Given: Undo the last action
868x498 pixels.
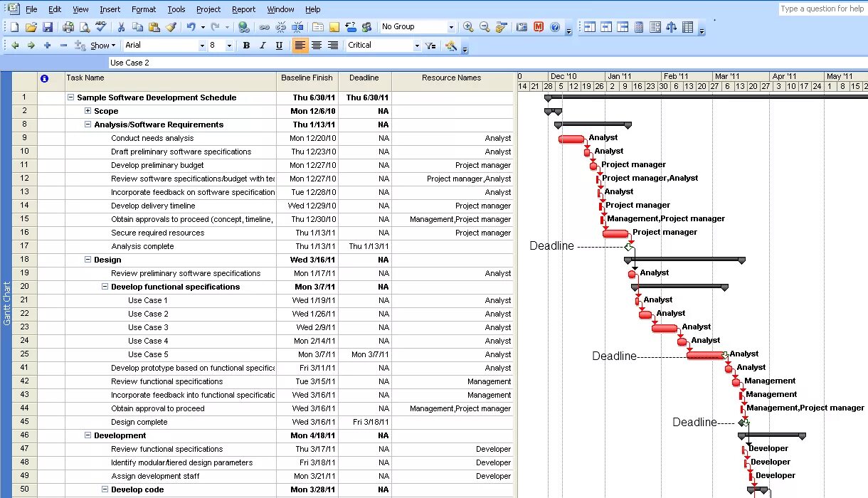Looking at the screenshot, I should [x=191, y=27].
